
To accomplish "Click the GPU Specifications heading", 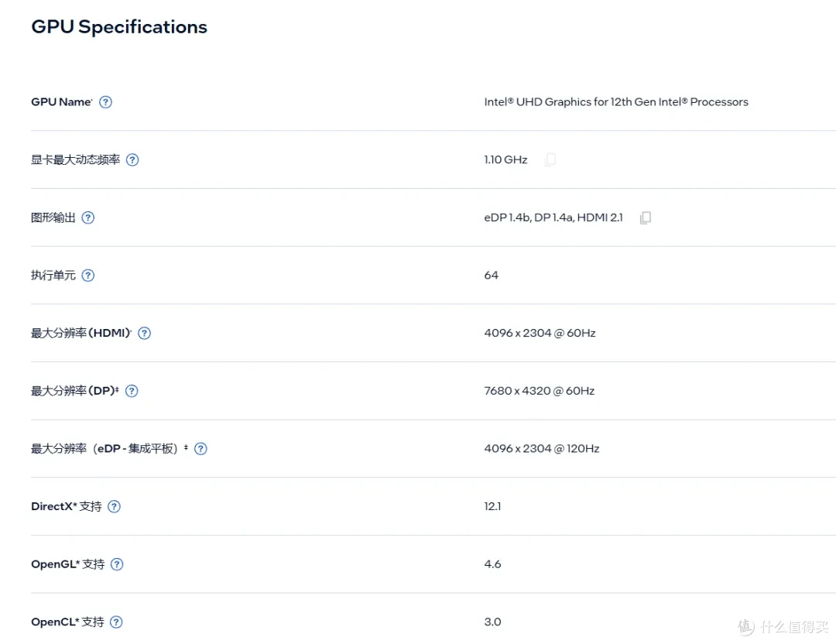I will point(119,26).
